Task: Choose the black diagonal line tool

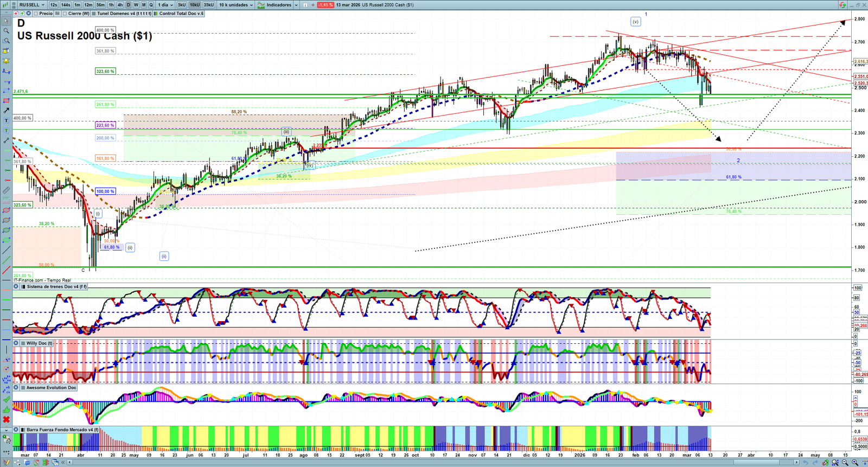Action: [7, 250]
